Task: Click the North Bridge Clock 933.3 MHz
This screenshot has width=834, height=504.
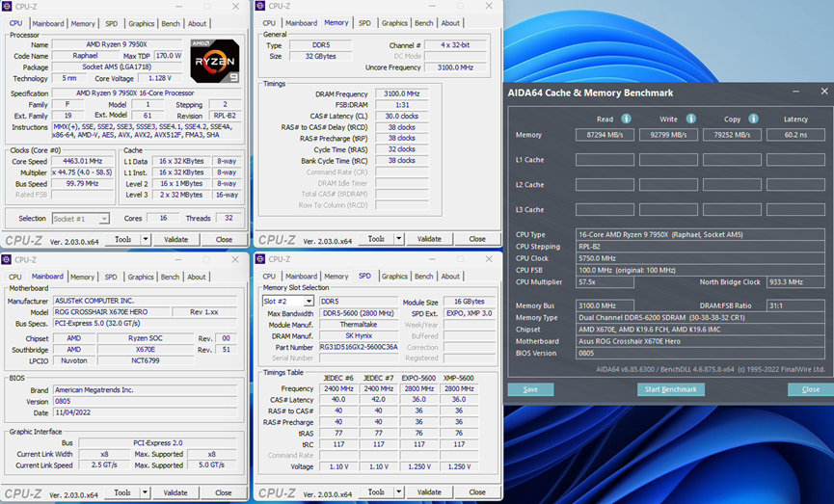Action: pos(795,281)
